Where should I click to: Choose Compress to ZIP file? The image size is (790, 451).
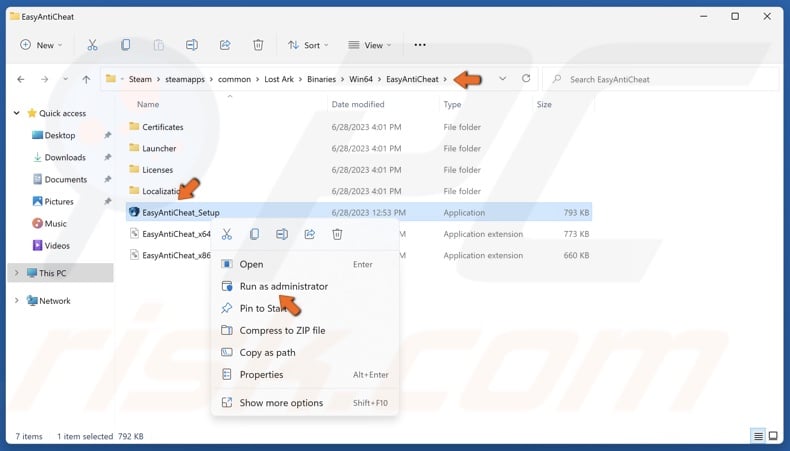pyautogui.click(x=305, y=331)
